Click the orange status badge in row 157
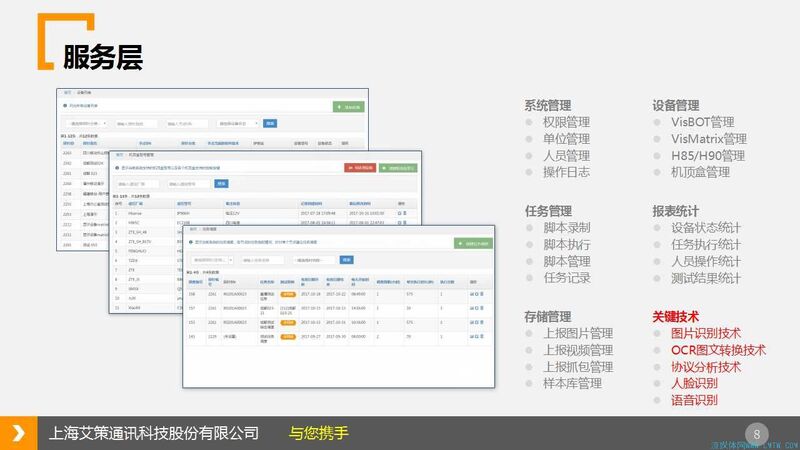This screenshot has height=450, width=800. [287, 309]
